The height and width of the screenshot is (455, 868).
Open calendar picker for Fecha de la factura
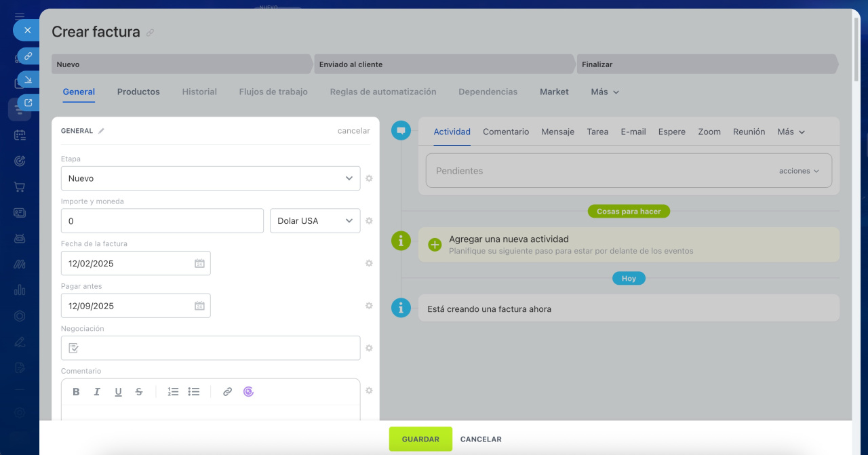pyautogui.click(x=199, y=263)
